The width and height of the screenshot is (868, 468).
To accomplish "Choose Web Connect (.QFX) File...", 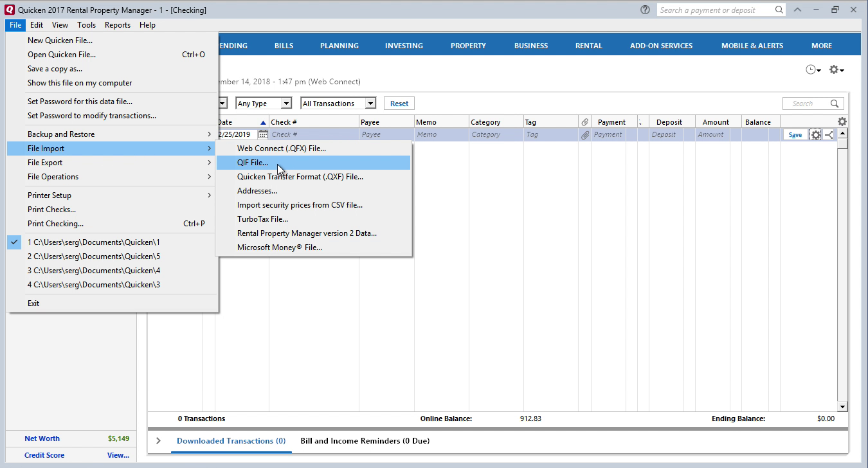I will pyautogui.click(x=314, y=148).
